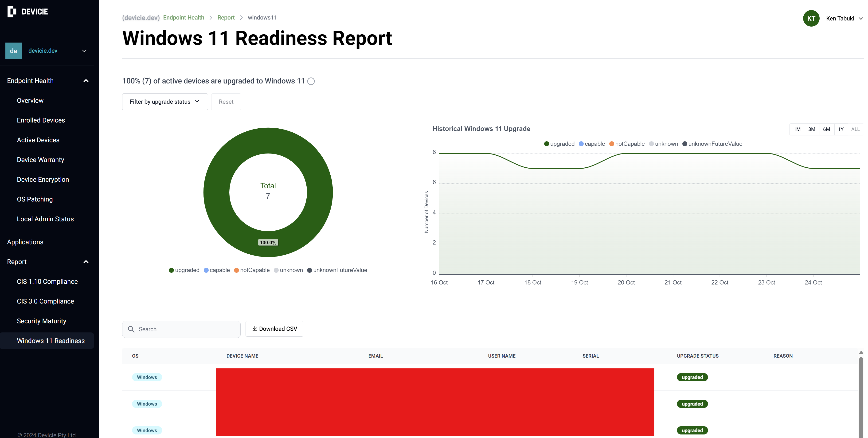Toggle 'capable' legend under donut chart

tap(217, 270)
